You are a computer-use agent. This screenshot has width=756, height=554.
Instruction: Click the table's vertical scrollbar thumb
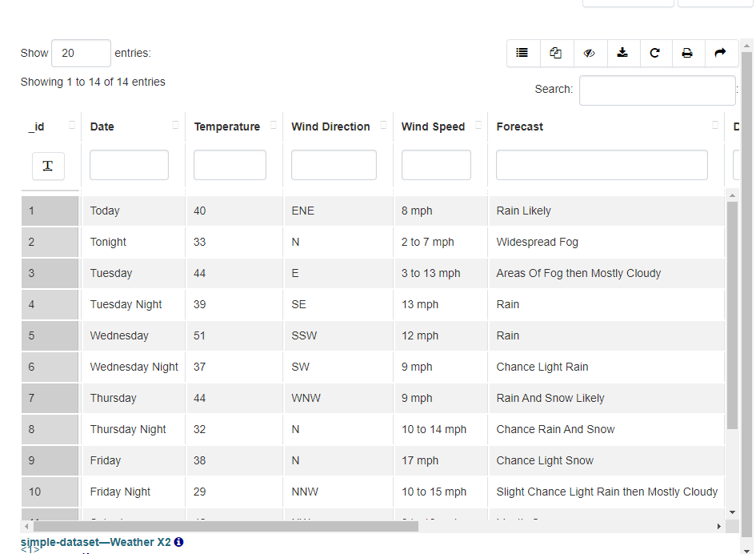[732, 315]
